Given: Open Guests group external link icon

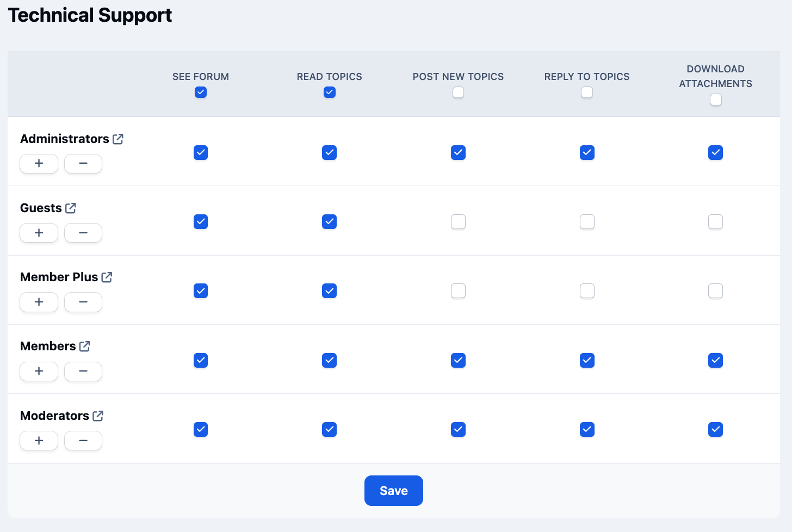Looking at the screenshot, I should tap(71, 208).
